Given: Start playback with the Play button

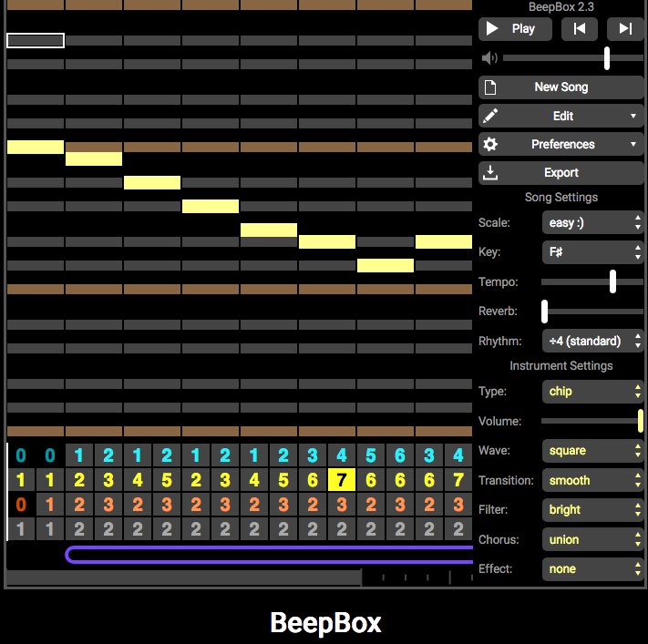Looking at the screenshot, I should (515, 29).
